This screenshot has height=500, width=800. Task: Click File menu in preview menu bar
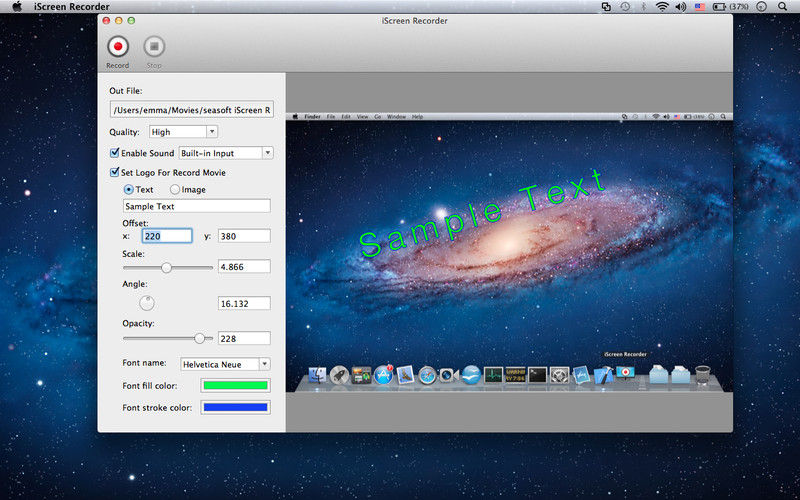coord(331,117)
